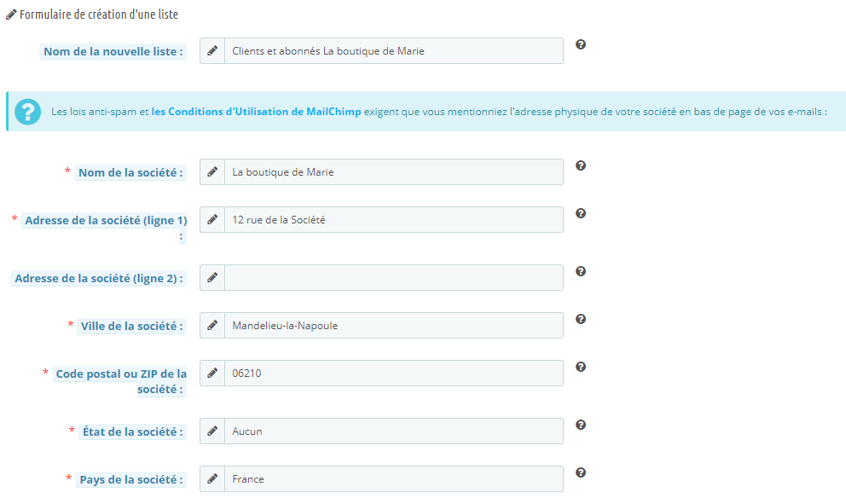
Task: Click help icon beside Ville de la société
Action: click(581, 319)
